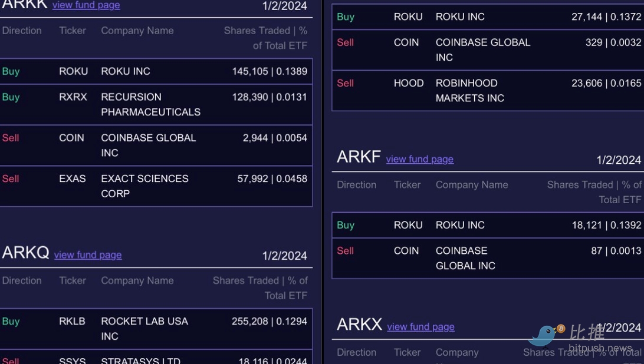Click the ROBINHOOD MARKETS INC company name
The height and width of the screenshot is (364, 644).
[470, 91]
